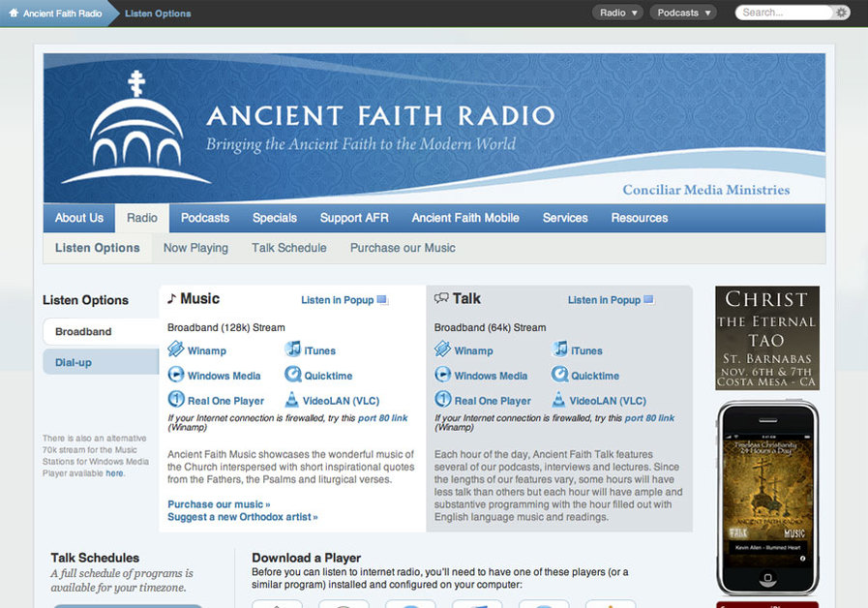Click the Winamp icon under Talk
868x608 pixels.
pos(443,349)
